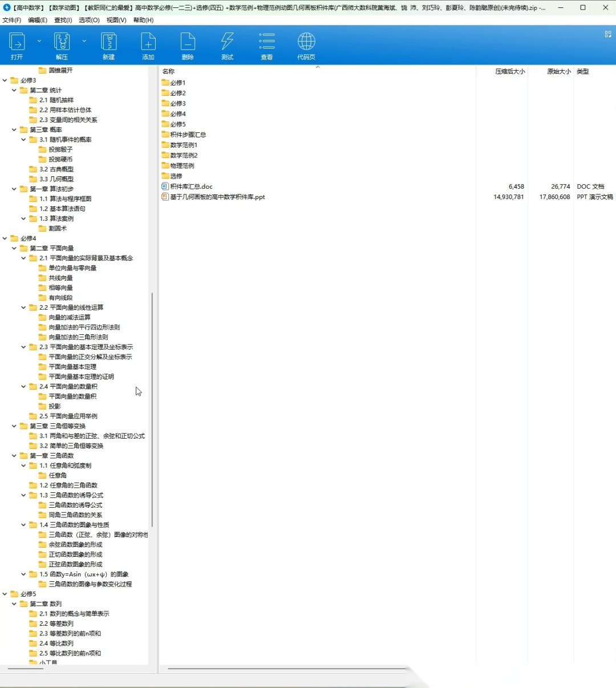Click the 新建 (New) archive icon
The image size is (616, 688).
coord(108,42)
